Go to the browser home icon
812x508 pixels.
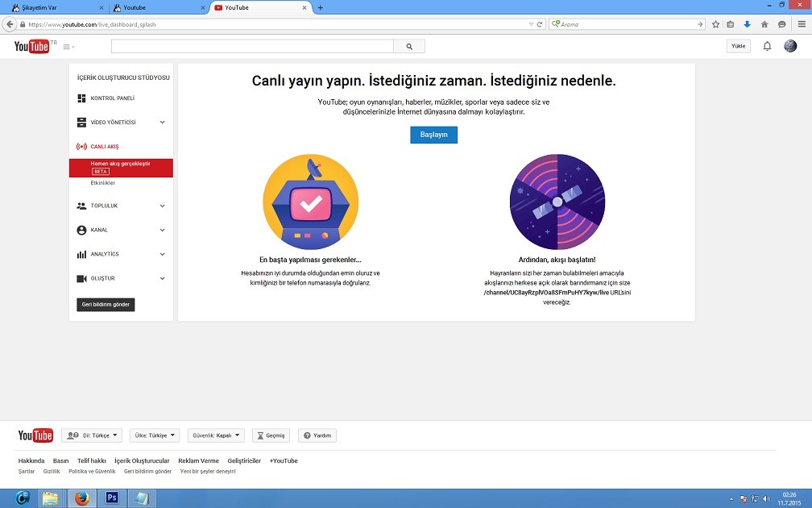pyautogui.click(x=764, y=24)
